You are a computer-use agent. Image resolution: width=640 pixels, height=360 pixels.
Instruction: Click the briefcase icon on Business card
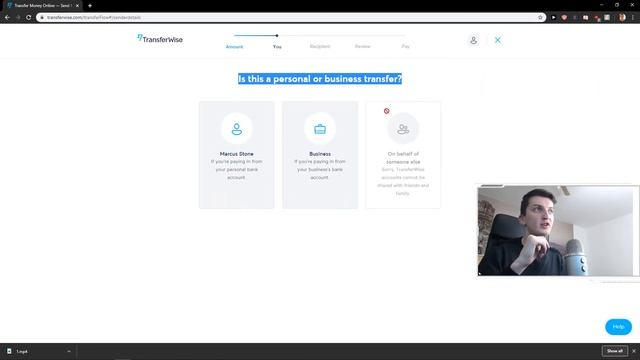click(x=320, y=129)
